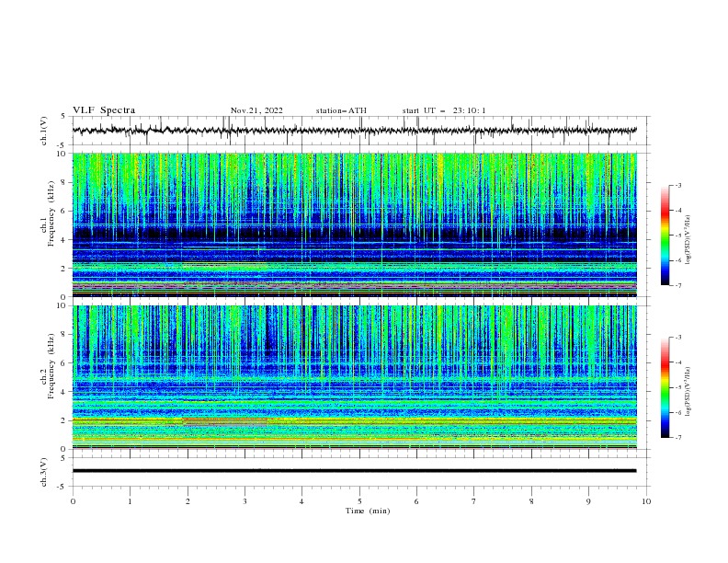Select the ch.1 "Frequency (kHz)" axis label

[x=51, y=213]
